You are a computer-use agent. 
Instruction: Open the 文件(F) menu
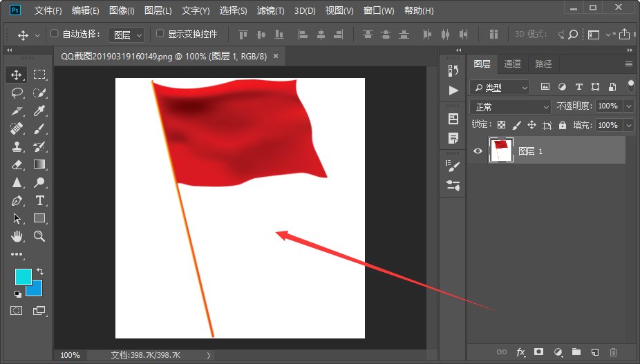[48, 10]
